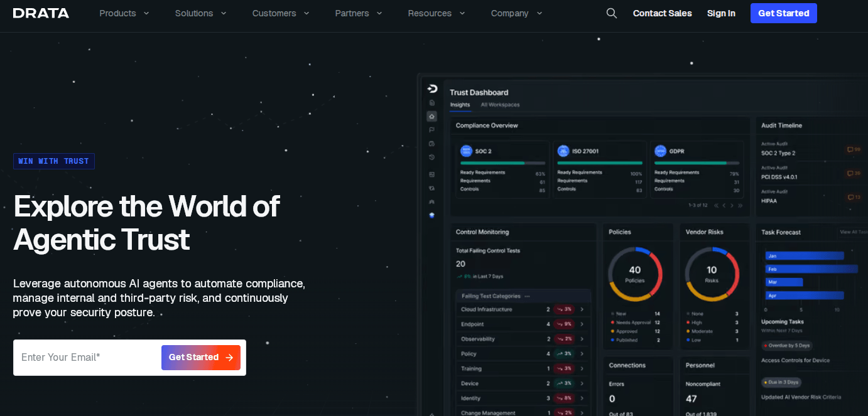Click the SOC 2 Type 2 audit entry

pyautogui.click(x=778, y=150)
